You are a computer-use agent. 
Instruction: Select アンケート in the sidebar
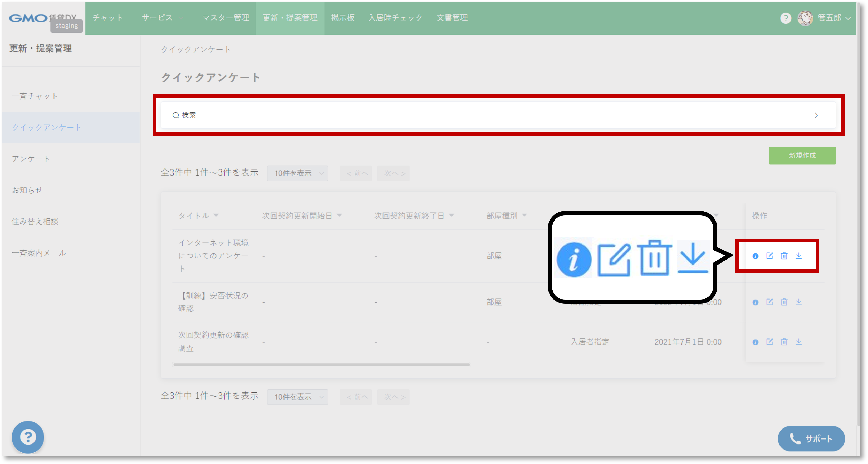click(x=31, y=159)
